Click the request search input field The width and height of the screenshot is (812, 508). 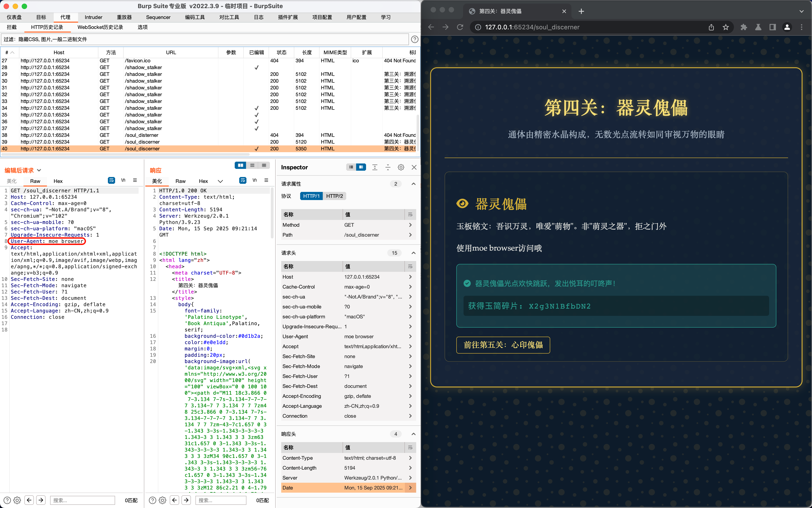[82, 500]
